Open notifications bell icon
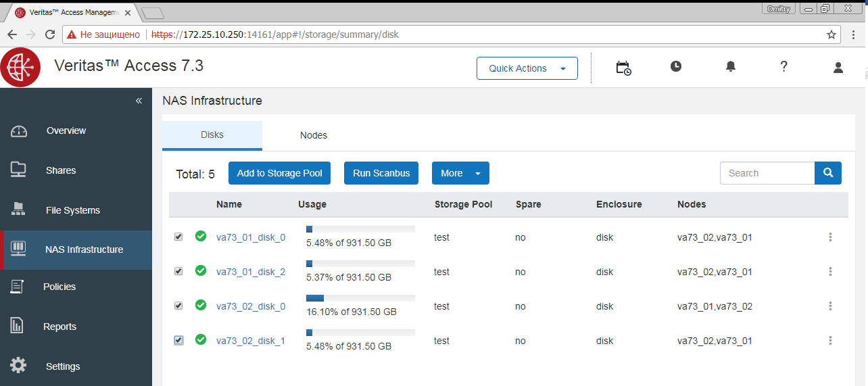Viewport: 868px width, 386px height. 731,66
